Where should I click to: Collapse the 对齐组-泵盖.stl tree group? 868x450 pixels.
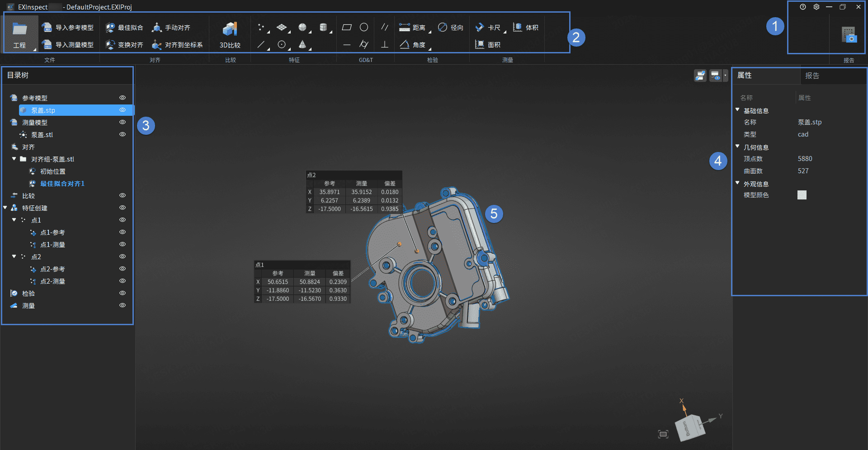14,159
